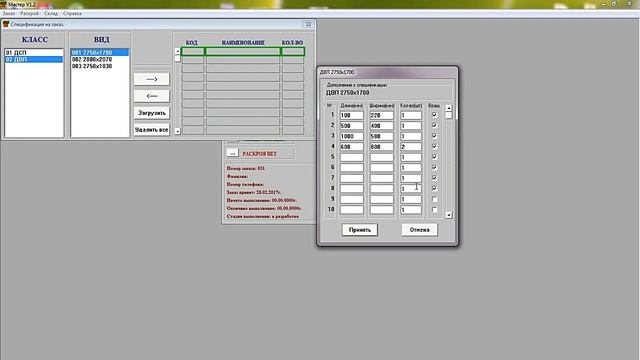Uncheck the row 6 checkbox
Screen dimensions: 640x360
[434, 168]
